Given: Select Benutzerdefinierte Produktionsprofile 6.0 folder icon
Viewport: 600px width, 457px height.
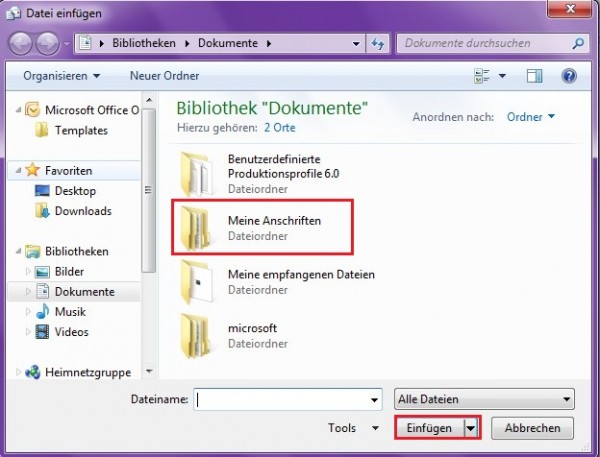Looking at the screenshot, I should point(196,174).
